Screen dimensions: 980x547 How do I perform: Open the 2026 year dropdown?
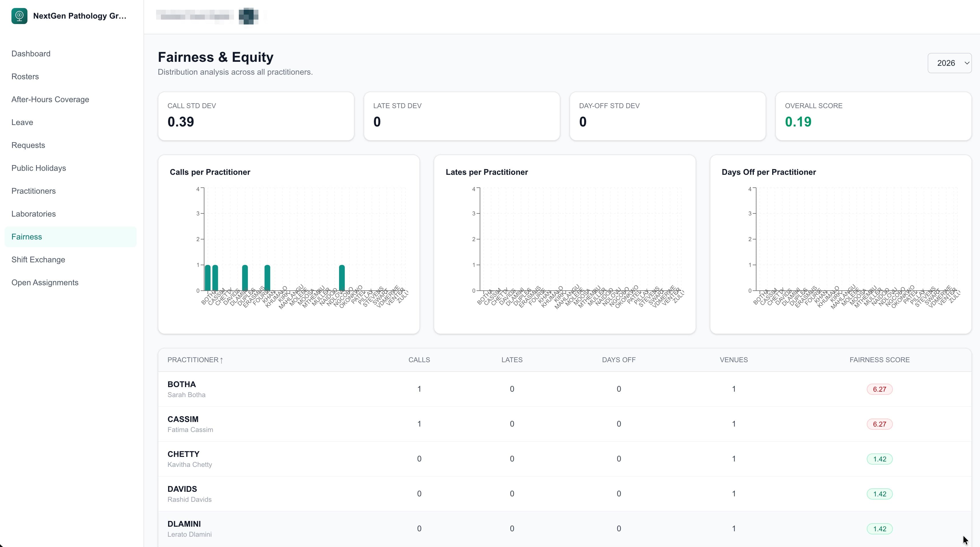point(950,63)
